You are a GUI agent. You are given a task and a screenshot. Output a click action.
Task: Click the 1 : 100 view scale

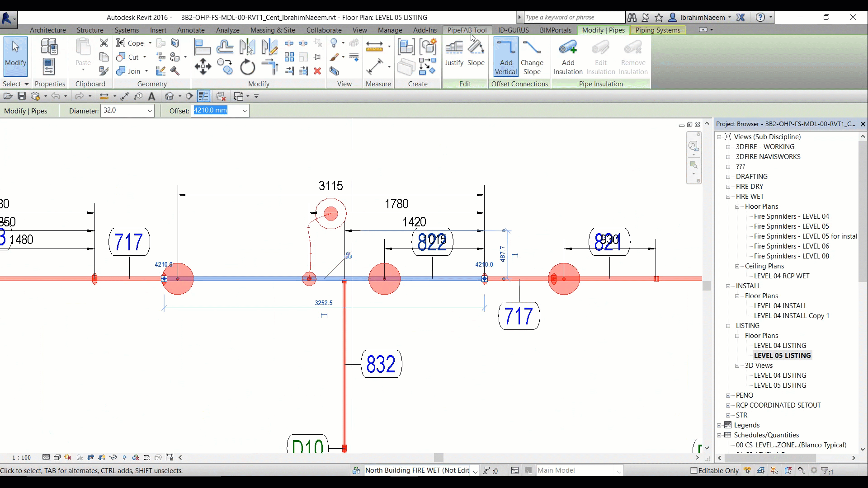(x=21, y=457)
